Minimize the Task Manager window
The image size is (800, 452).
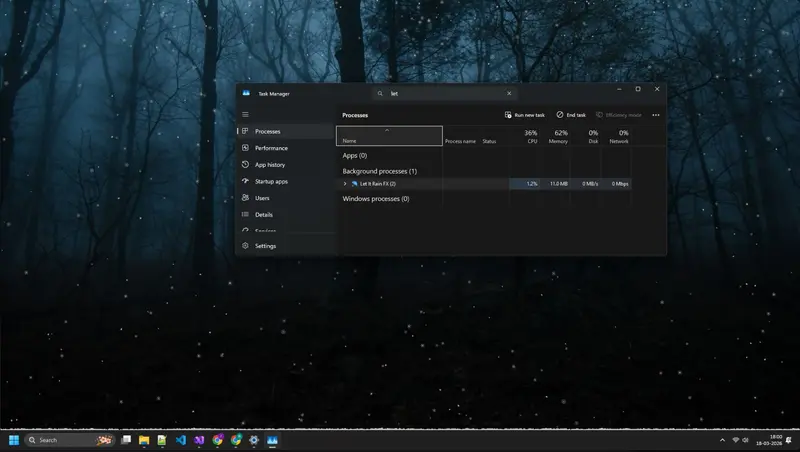pos(619,89)
